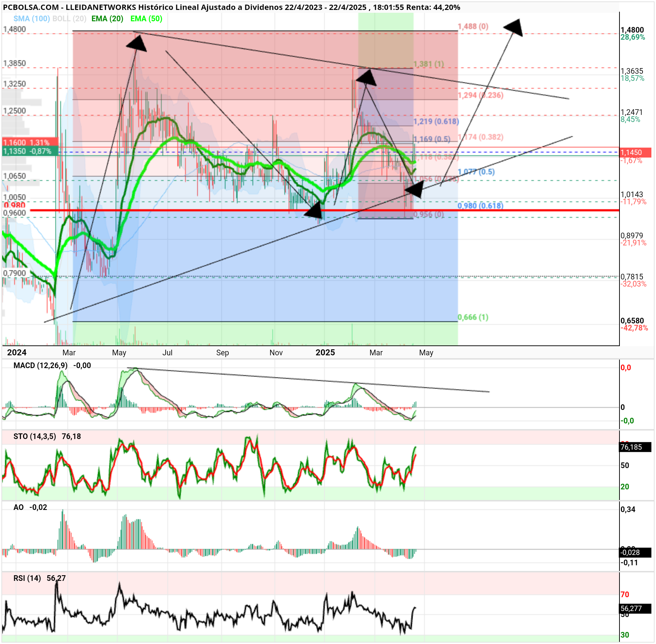Image resolution: width=656 pixels, height=644 pixels.
Task: Click the 76,185 stochastic value tag
Action: click(x=635, y=447)
